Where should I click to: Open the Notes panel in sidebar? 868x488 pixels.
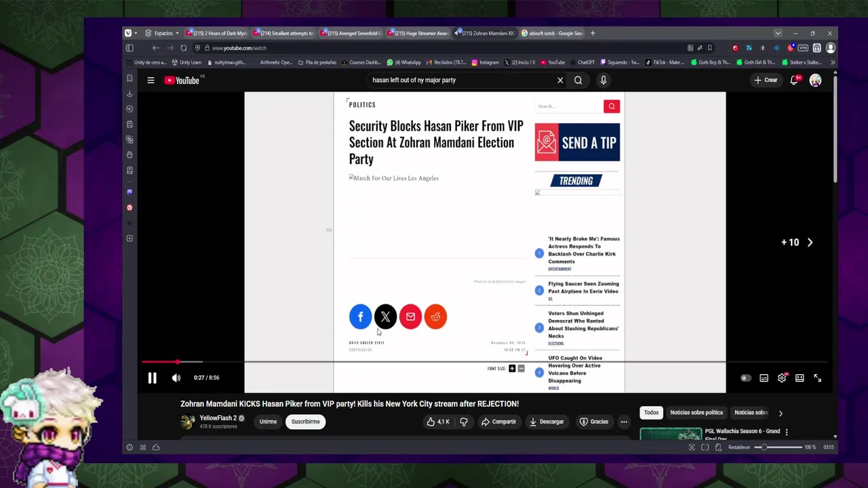130,125
